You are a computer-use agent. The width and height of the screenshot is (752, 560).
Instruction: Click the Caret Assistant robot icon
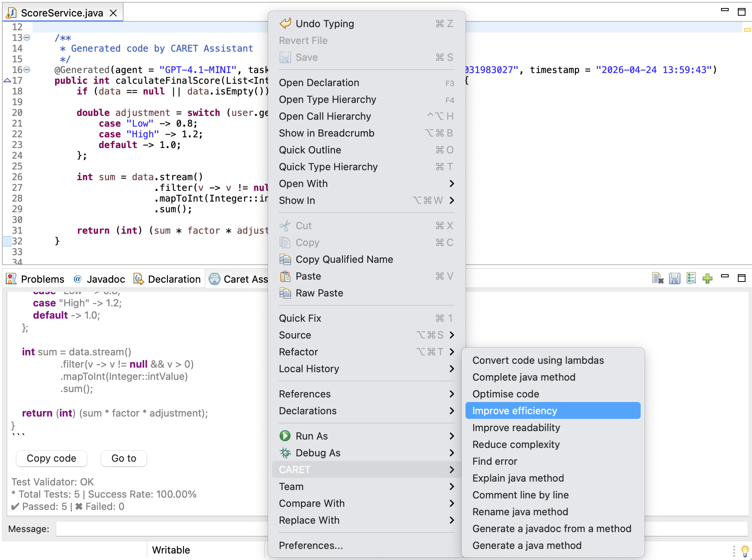point(215,279)
